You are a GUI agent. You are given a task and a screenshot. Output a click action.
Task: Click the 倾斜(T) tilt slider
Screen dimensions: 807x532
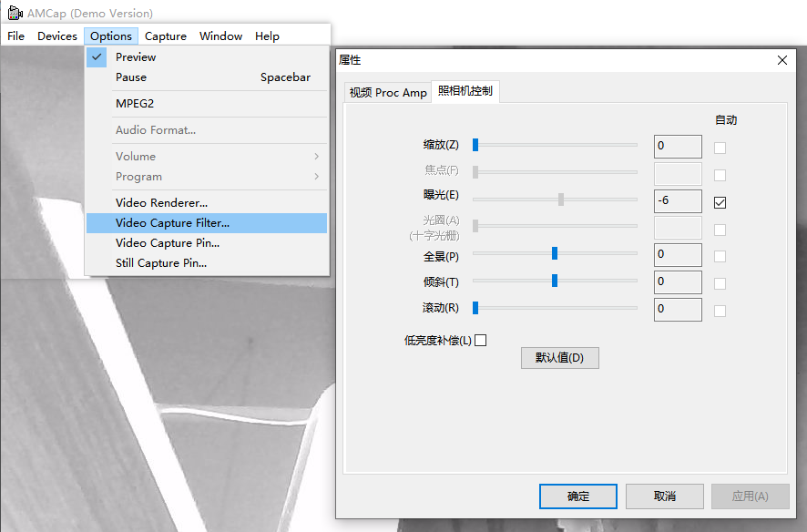555,281
